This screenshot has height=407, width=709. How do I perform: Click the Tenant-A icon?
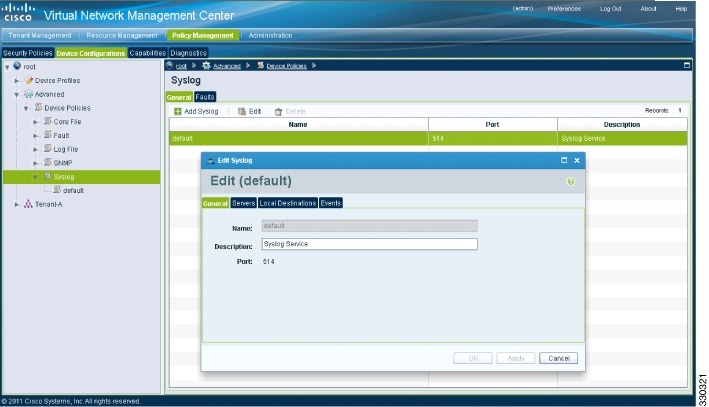click(28, 204)
